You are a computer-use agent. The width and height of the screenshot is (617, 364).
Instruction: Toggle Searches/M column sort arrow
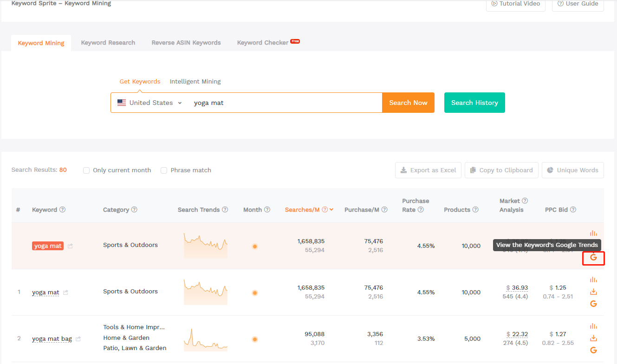click(x=331, y=209)
